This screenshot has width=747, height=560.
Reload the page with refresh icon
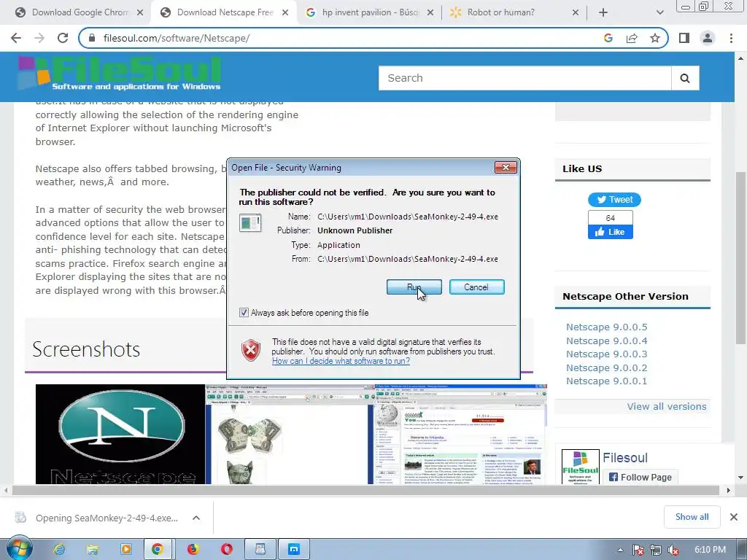click(63, 38)
